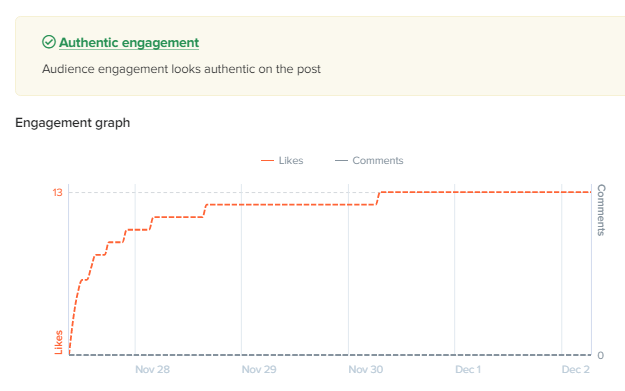This screenshot has width=625, height=391.
Task: Click the likes line plateau at 13
Action: (485, 192)
